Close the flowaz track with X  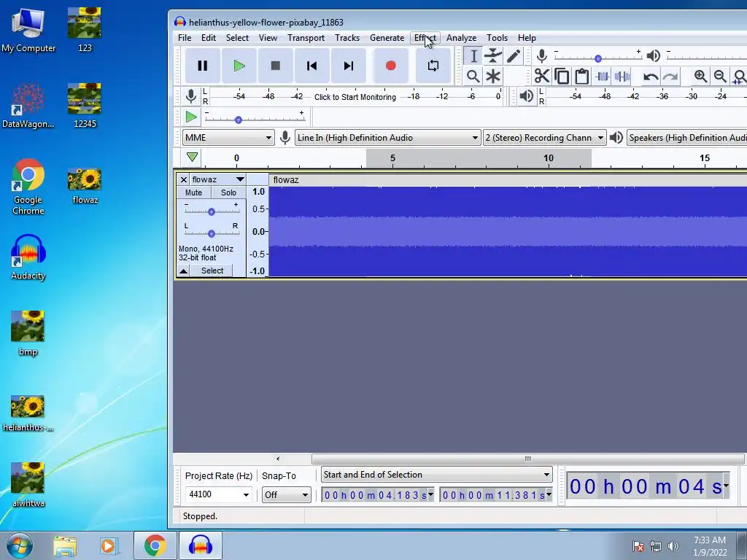coord(183,179)
